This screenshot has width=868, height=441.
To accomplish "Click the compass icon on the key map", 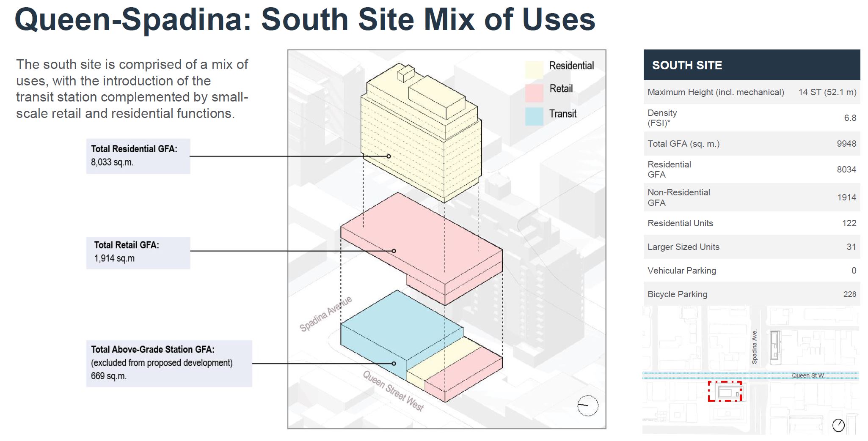I will [838, 425].
